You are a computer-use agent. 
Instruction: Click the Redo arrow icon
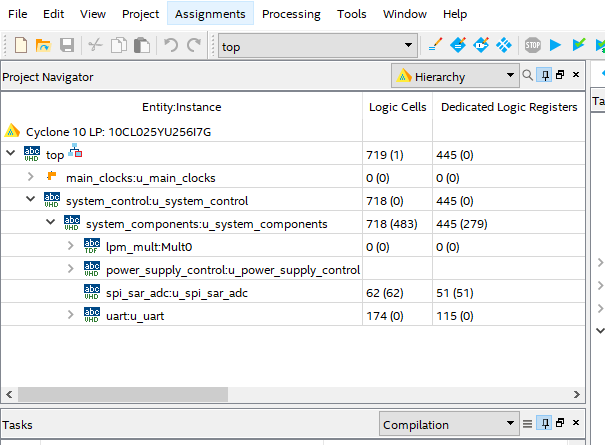click(194, 45)
